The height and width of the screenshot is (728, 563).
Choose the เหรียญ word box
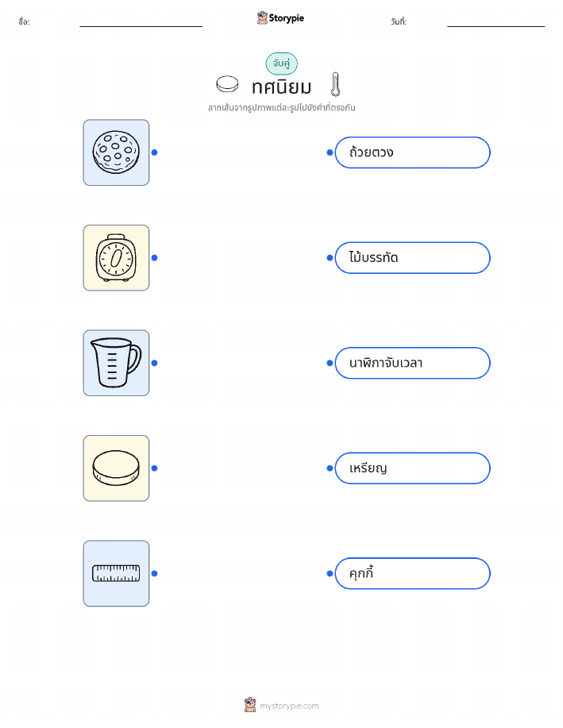click(412, 468)
